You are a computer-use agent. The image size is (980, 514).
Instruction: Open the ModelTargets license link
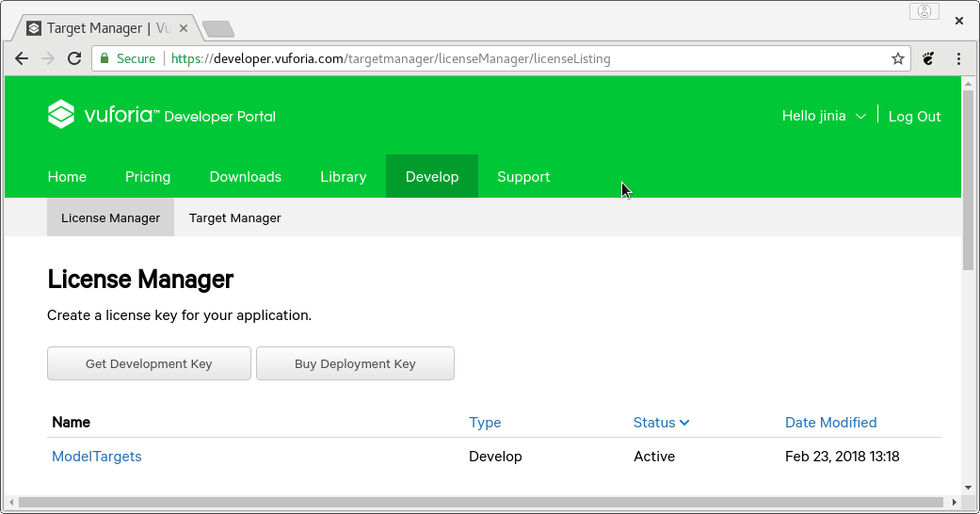pyautogui.click(x=97, y=457)
